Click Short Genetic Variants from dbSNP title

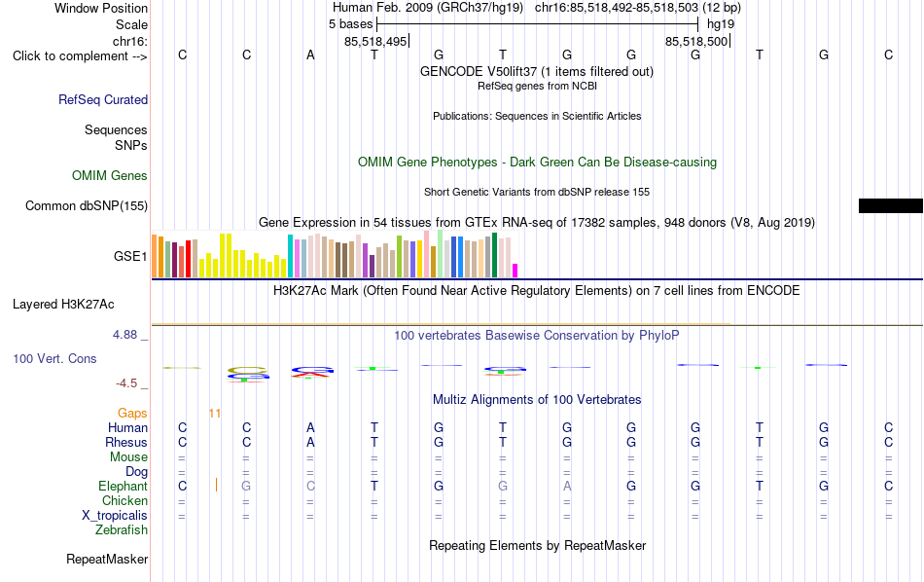tap(537, 193)
